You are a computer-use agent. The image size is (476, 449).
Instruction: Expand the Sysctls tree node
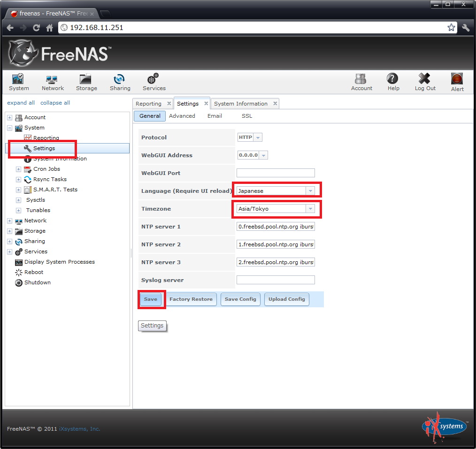pyautogui.click(x=18, y=200)
